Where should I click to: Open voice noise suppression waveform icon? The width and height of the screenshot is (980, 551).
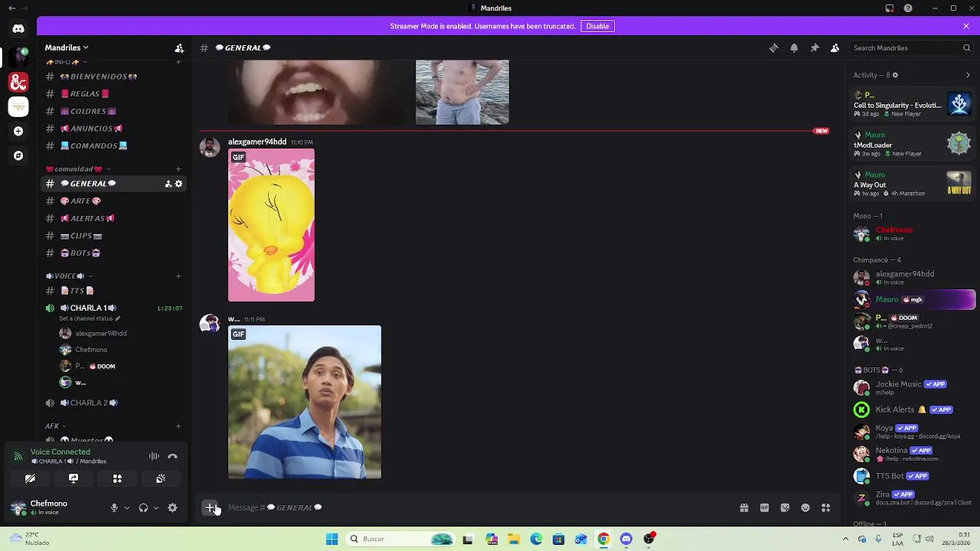(154, 456)
